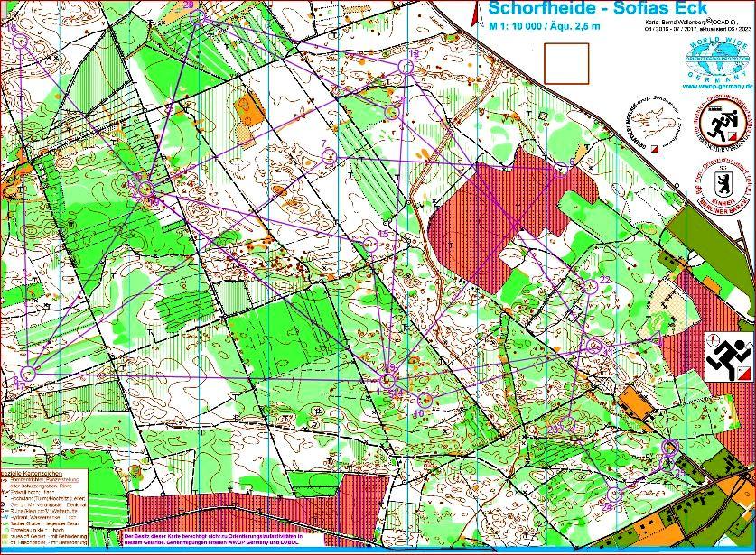The height and width of the screenshot is (555, 756).
Task: Select control circle number 7
Action: coord(328,157)
